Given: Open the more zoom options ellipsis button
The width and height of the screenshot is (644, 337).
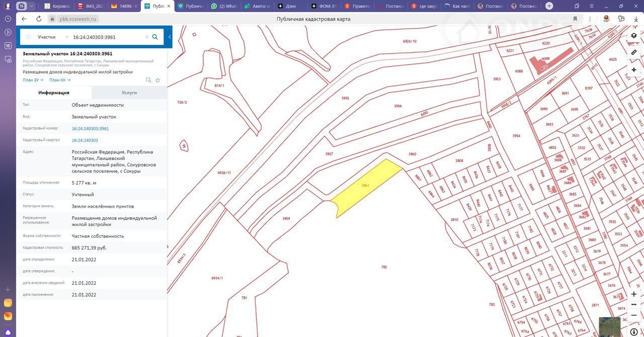Looking at the screenshot, I should (634, 305).
